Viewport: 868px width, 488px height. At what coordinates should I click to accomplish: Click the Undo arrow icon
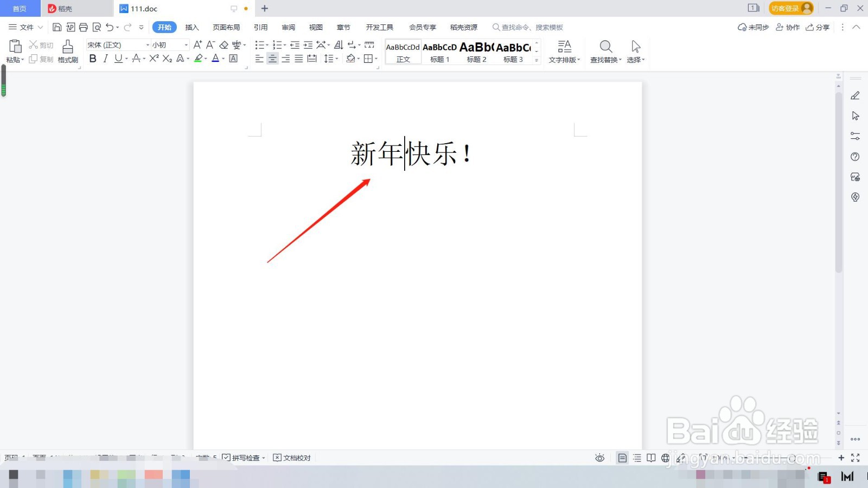[x=110, y=27]
